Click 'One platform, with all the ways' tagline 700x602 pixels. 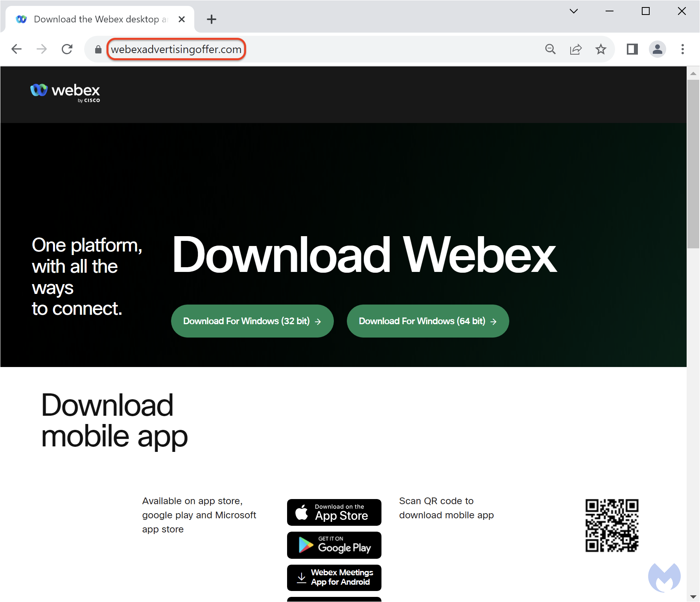coord(87,277)
